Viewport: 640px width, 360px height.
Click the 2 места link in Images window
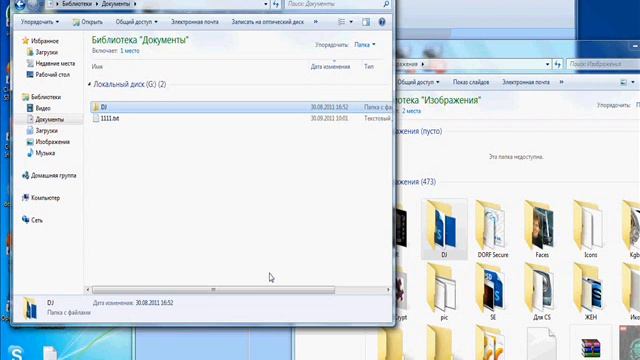pyautogui.click(x=411, y=111)
